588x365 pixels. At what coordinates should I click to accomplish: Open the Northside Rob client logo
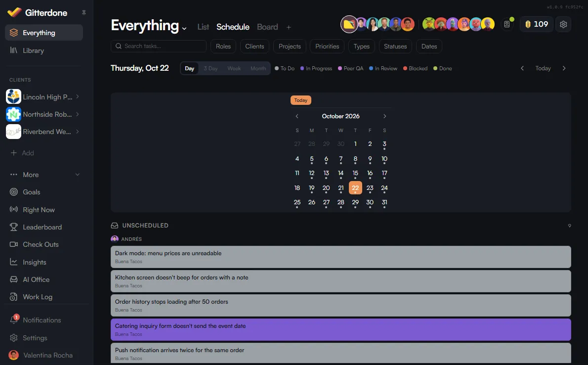click(x=13, y=114)
